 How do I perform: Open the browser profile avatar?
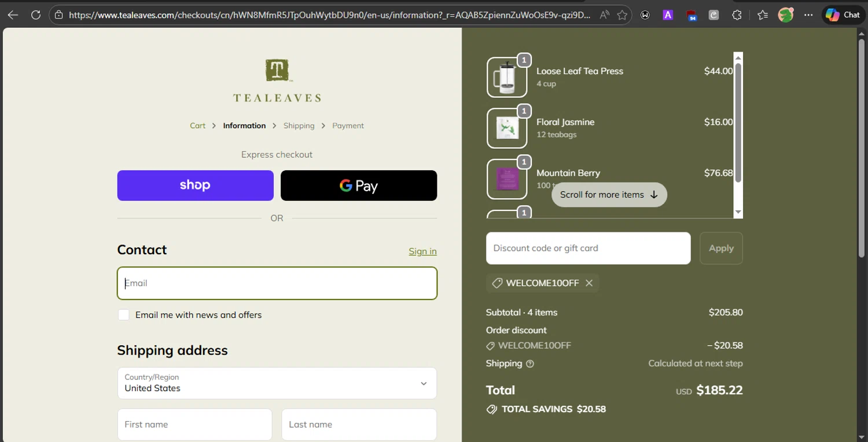tap(785, 15)
